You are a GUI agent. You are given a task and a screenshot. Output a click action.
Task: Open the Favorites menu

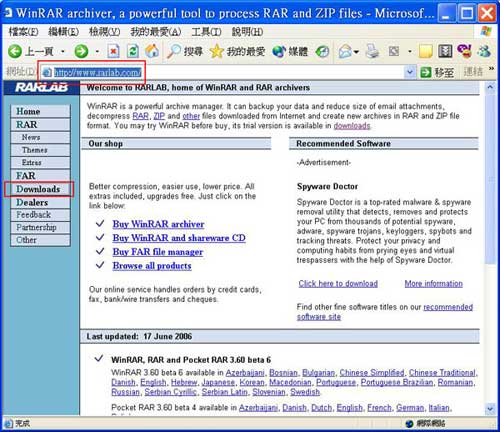(x=156, y=32)
